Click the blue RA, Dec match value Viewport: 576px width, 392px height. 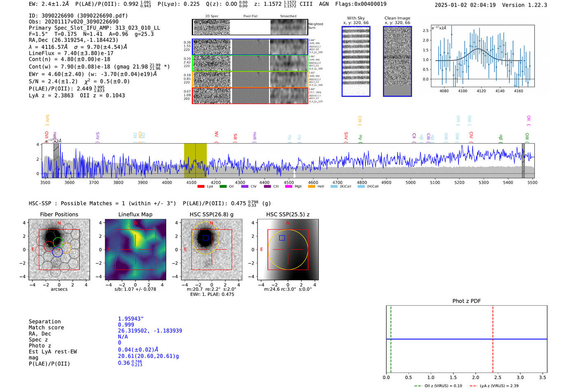(x=150, y=331)
